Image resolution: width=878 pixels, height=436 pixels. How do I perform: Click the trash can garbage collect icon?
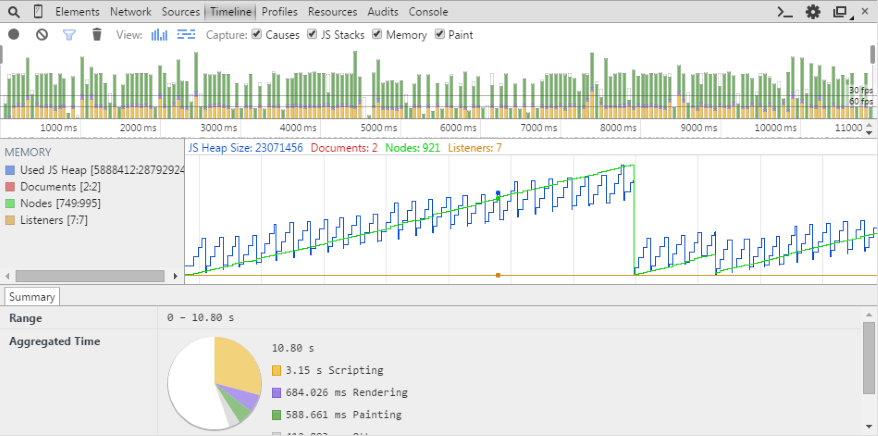pos(97,34)
